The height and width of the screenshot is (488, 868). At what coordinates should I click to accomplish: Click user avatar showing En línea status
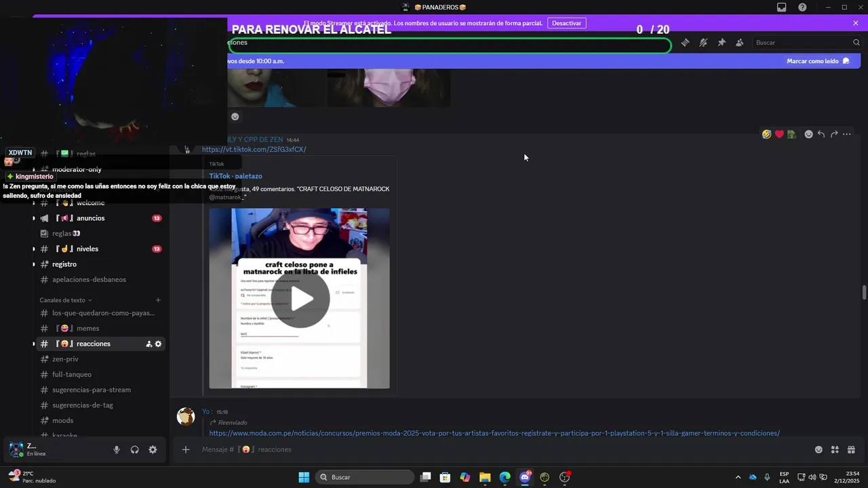16,449
